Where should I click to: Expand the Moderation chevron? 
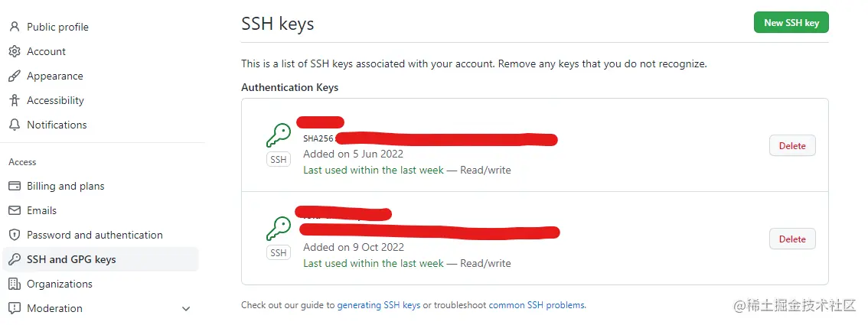pos(185,309)
